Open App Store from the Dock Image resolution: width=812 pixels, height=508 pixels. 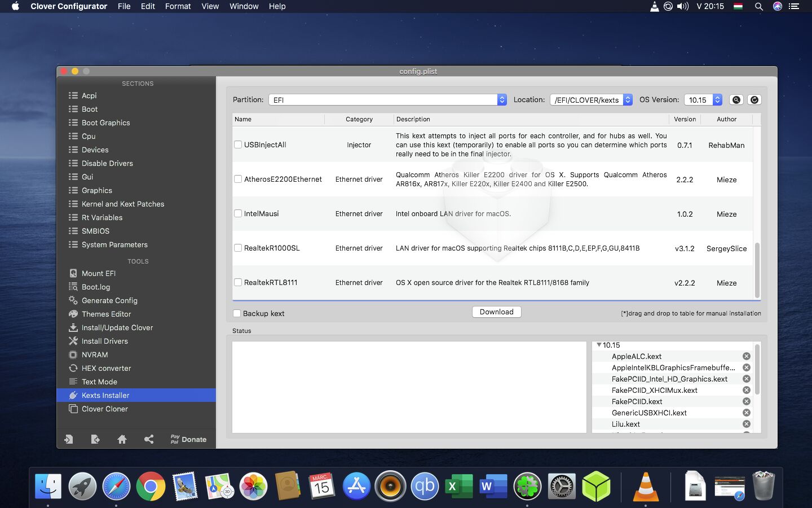click(x=356, y=486)
